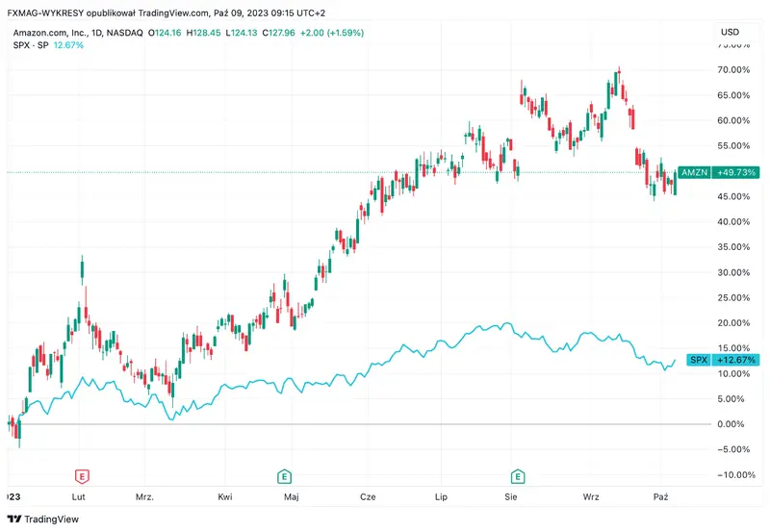Click the 0.00% level on price axis
The height and width of the screenshot is (532, 770).
click(x=735, y=424)
